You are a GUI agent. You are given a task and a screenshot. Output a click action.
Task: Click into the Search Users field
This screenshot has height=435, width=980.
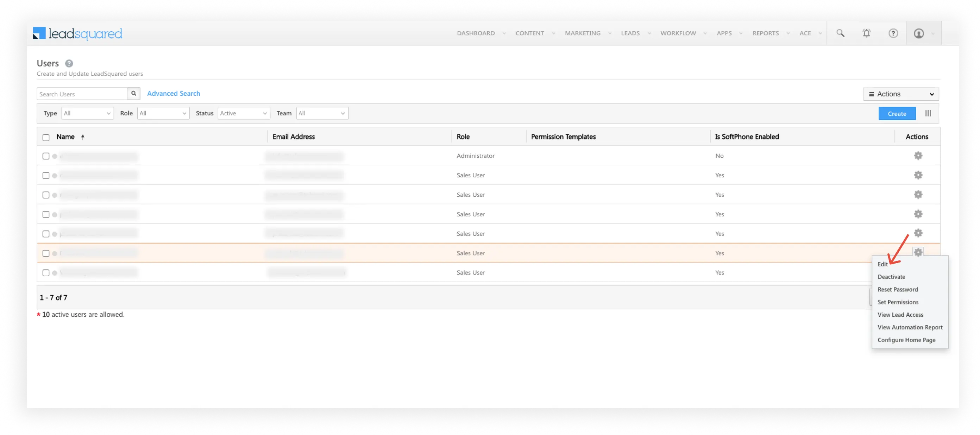coord(82,94)
